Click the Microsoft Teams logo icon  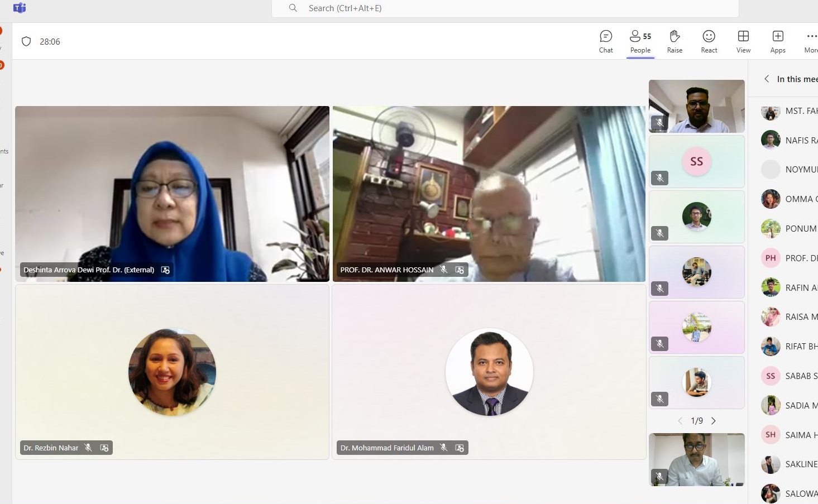click(20, 8)
